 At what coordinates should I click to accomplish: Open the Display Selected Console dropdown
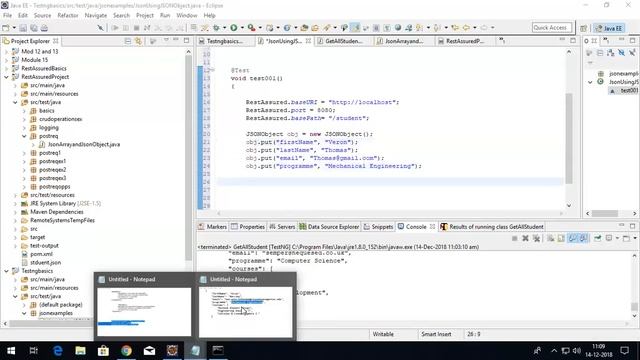coord(617,238)
